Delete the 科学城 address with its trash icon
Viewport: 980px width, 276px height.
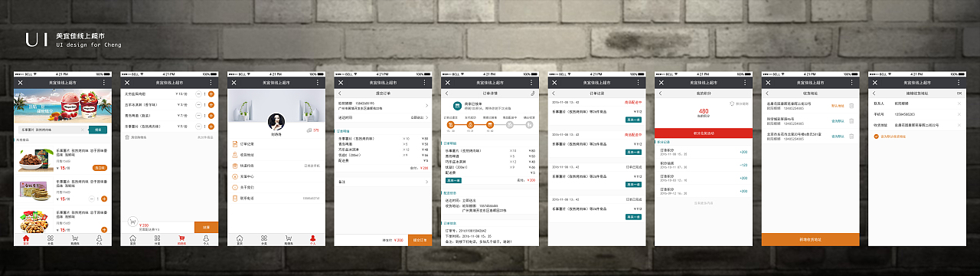[x=851, y=120]
